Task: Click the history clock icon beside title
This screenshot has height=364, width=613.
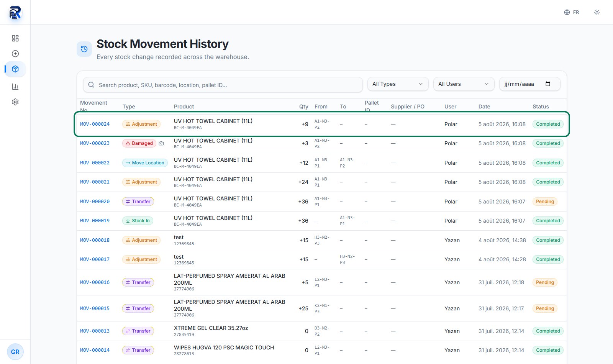Action: pyautogui.click(x=84, y=49)
